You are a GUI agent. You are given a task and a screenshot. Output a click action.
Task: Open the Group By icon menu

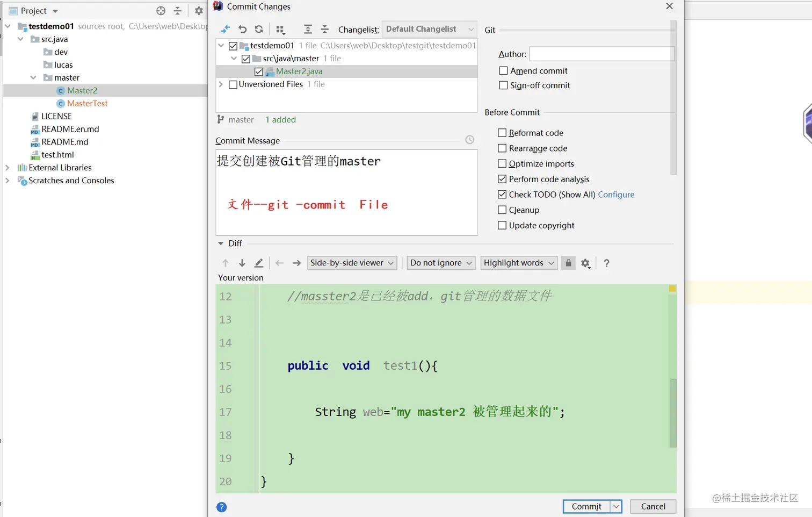coord(280,30)
